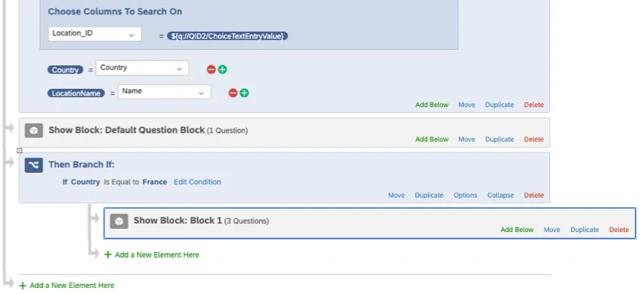Open the Country column dropdown
The image size is (644, 294).
(142, 68)
